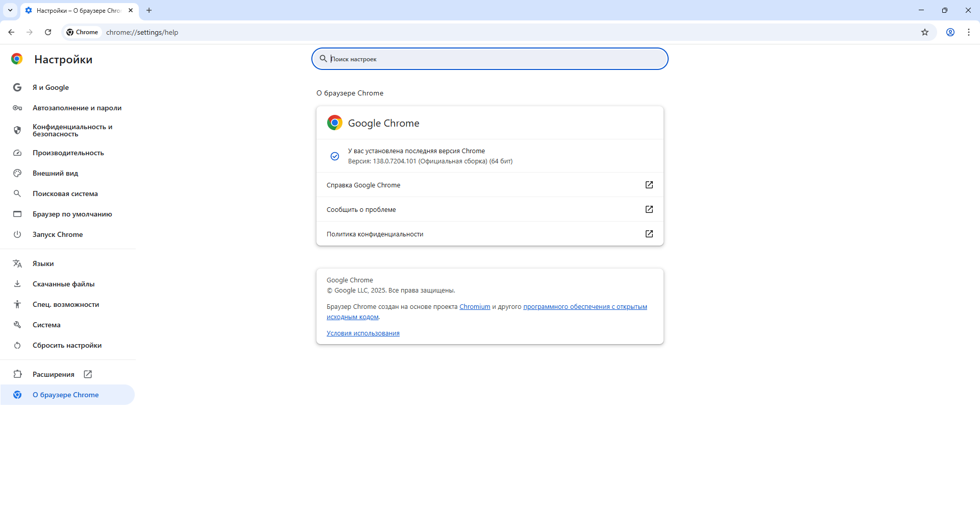980x531 pixels.
Task: Open Политика конфиденциальности external link icon
Action: tap(649, 234)
